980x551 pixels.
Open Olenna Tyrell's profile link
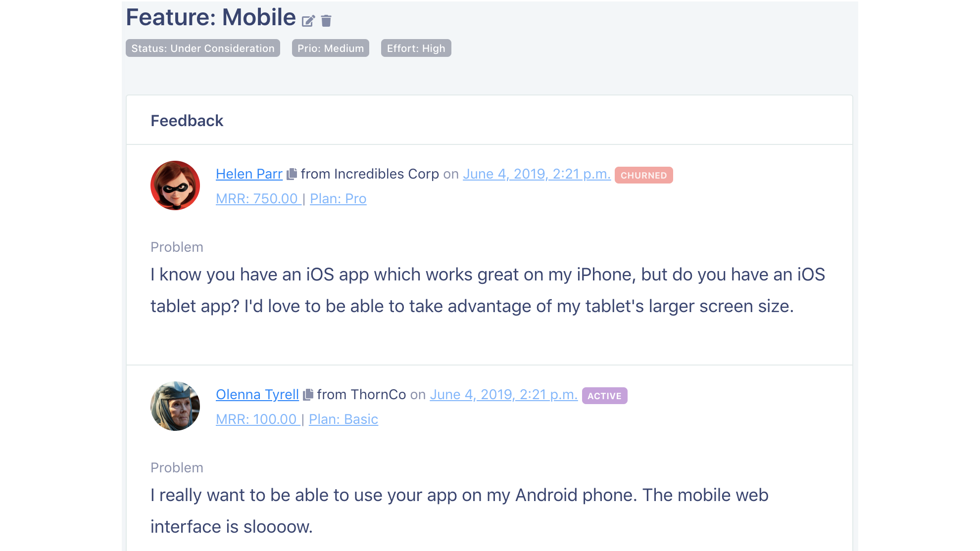tap(257, 395)
